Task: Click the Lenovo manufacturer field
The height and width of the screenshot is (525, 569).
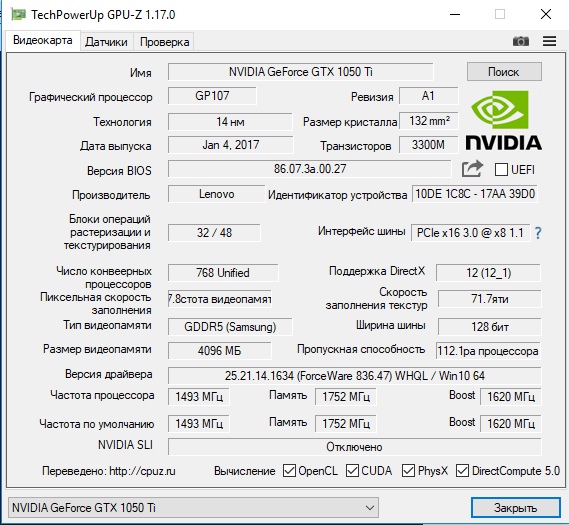Action: (x=216, y=194)
